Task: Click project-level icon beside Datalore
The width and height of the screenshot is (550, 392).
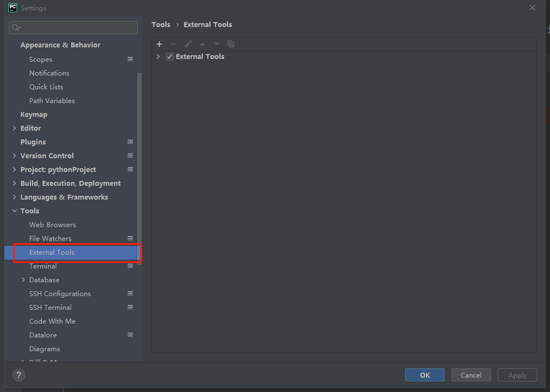Action: point(130,335)
